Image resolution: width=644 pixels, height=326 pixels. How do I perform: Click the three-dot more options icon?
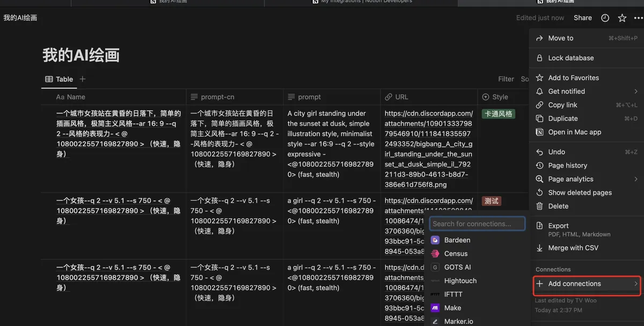tap(638, 18)
